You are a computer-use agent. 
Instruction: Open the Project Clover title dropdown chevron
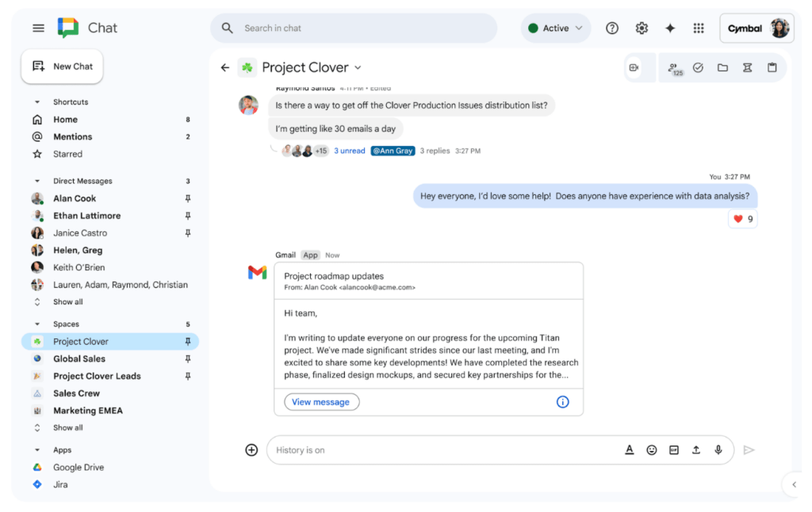click(x=358, y=67)
